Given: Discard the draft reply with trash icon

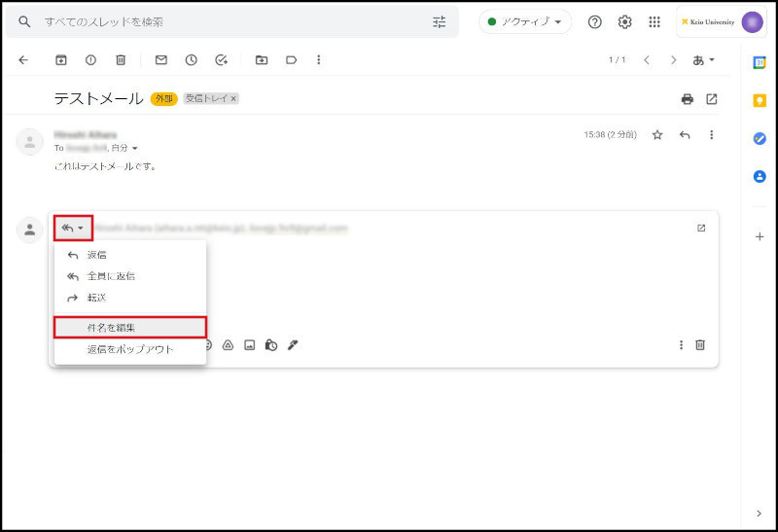Looking at the screenshot, I should tap(700, 344).
